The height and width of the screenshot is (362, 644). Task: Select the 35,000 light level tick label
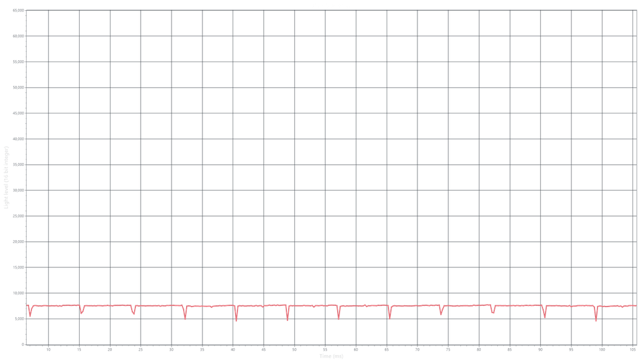pos(19,165)
